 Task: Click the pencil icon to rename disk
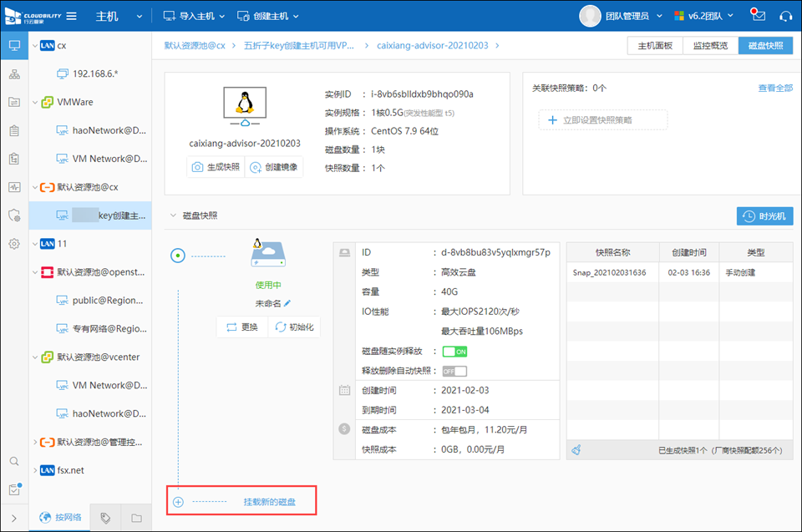(x=288, y=303)
